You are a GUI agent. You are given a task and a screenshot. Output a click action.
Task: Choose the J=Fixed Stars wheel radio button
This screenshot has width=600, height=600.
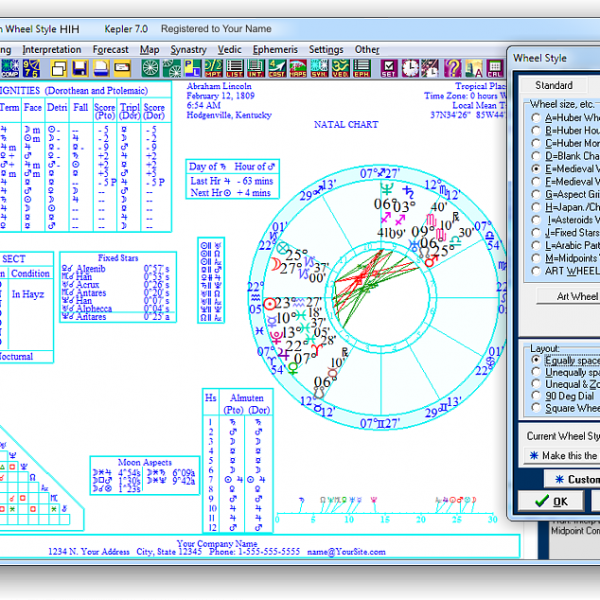click(x=538, y=232)
